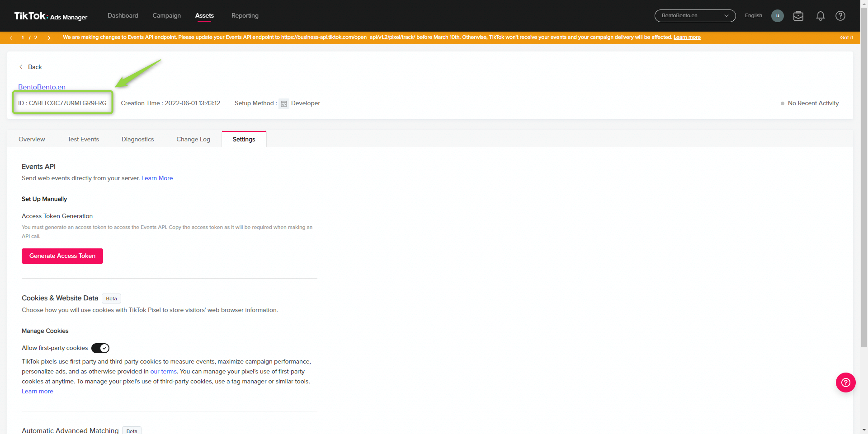Viewport: 868px width, 434px height.
Task: Open the BentoBento.en pixel name link
Action: 42,87
